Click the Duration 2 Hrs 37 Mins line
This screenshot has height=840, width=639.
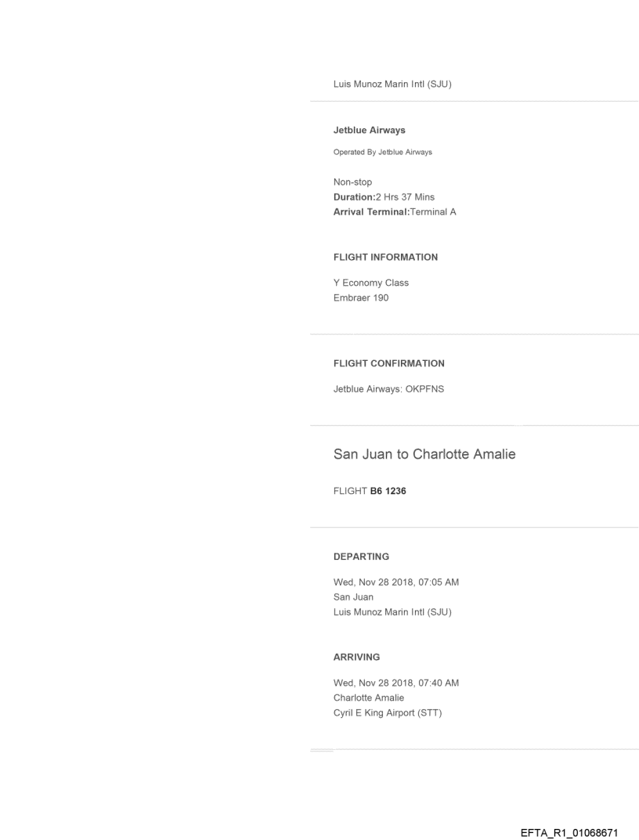[x=384, y=196]
